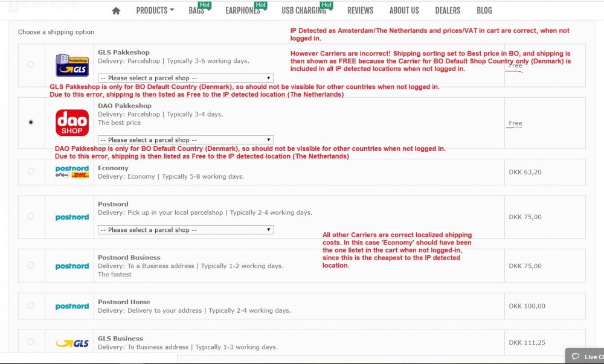604x364 pixels.
Task: Select the Postnord Business radio button
Action: tap(31, 265)
